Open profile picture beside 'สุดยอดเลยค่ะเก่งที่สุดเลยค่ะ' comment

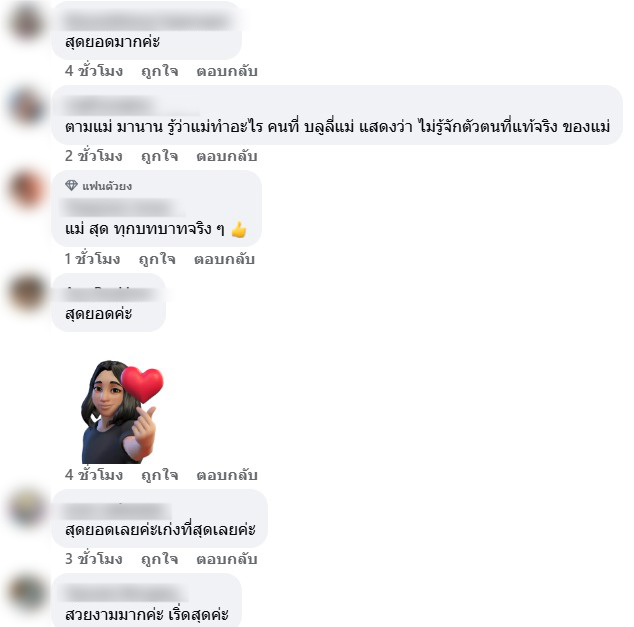click(x=27, y=509)
